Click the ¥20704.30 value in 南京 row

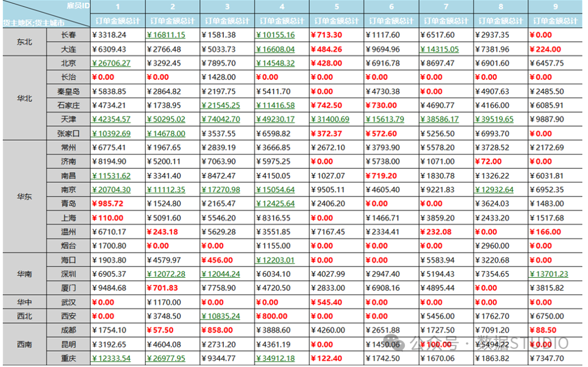pyautogui.click(x=111, y=189)
